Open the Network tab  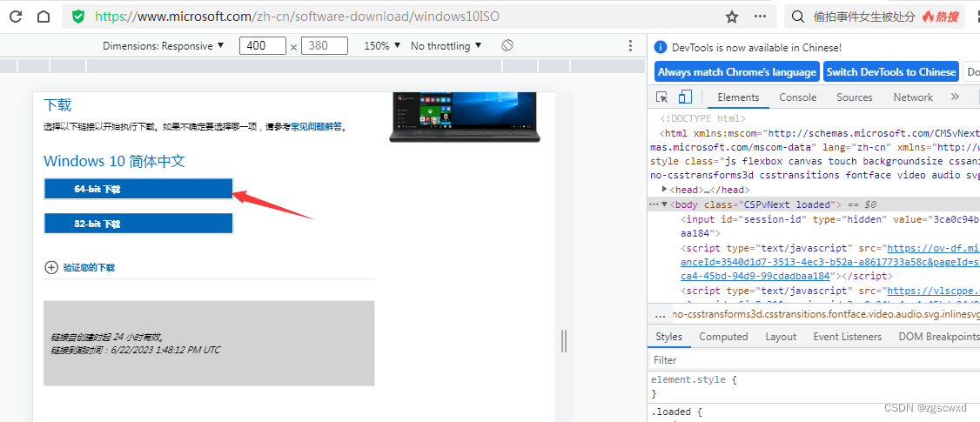pos(912,97)
